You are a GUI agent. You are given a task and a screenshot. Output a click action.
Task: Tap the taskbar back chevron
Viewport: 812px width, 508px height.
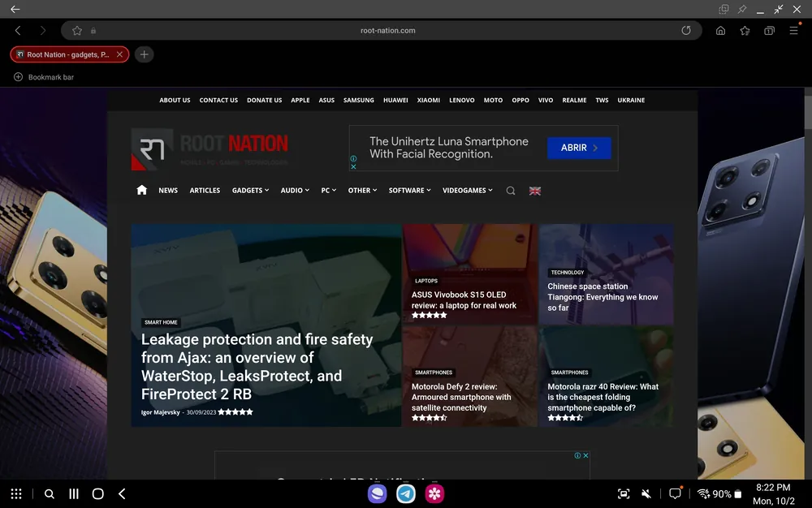click(x=123, y=494)
